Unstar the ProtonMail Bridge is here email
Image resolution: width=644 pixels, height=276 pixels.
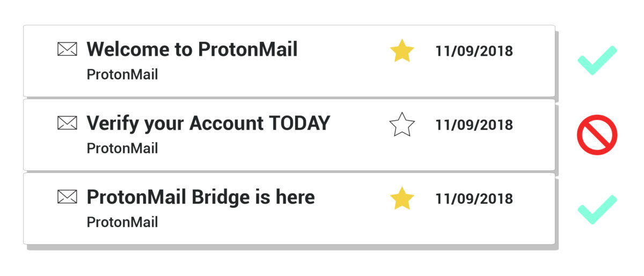pos(402,199)
